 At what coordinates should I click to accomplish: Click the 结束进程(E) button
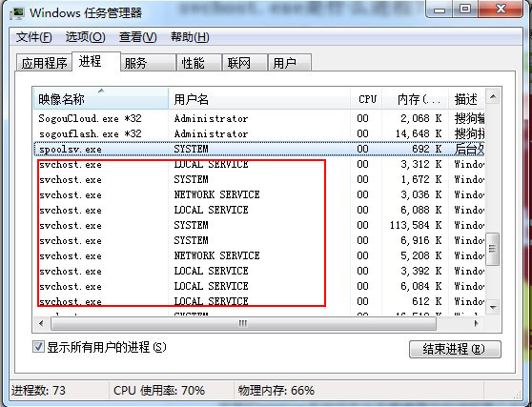click(455, 349)
